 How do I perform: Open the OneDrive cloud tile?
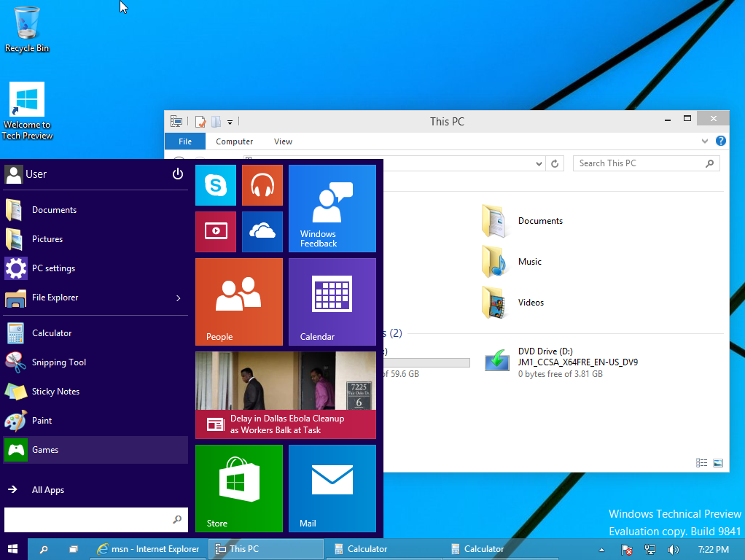(x=262, y=232)
